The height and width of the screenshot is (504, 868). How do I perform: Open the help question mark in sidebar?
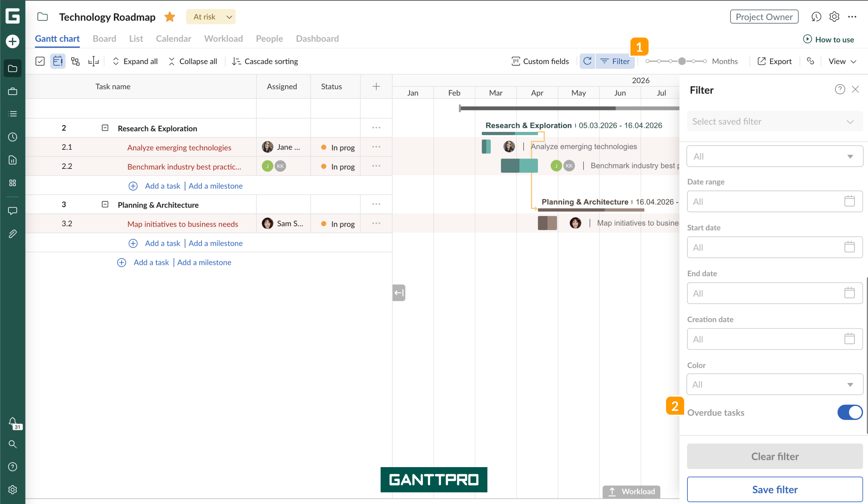[x=12, y=467]
